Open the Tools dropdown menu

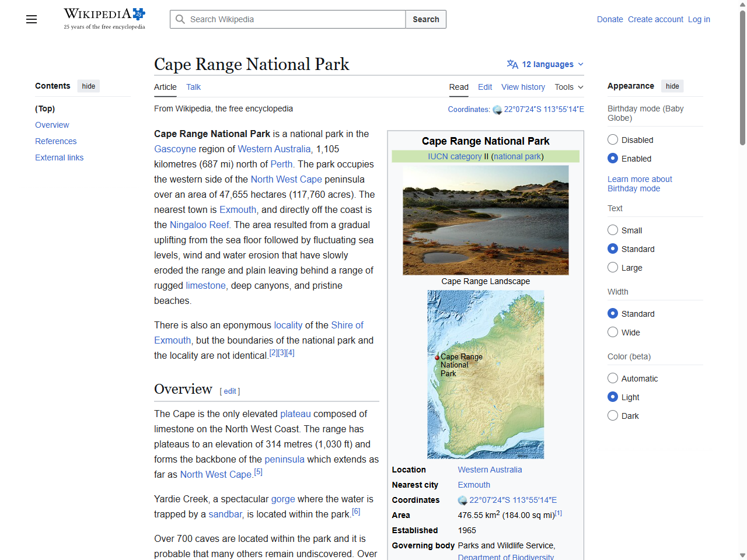(569, 87)
